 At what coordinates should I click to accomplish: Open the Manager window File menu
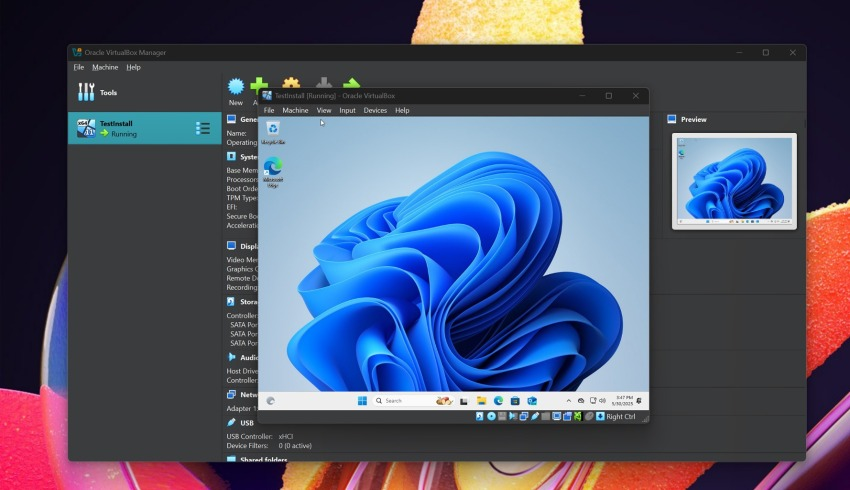click(79, 67)
